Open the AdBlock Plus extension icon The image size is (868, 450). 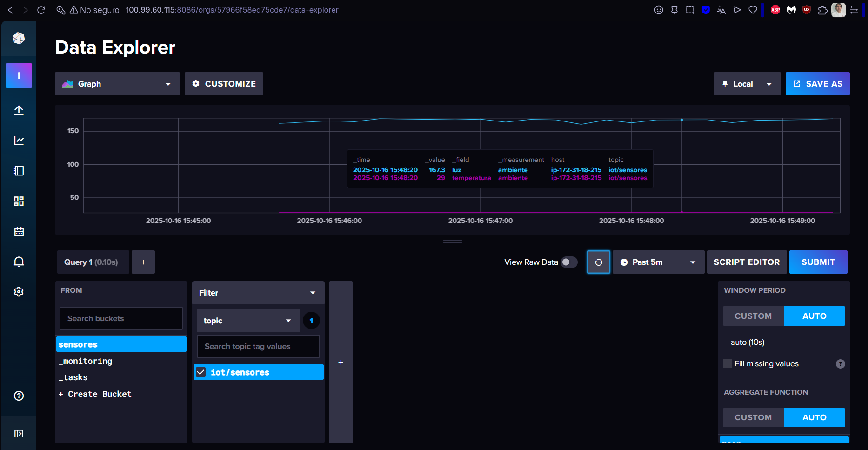pos(775,10)
